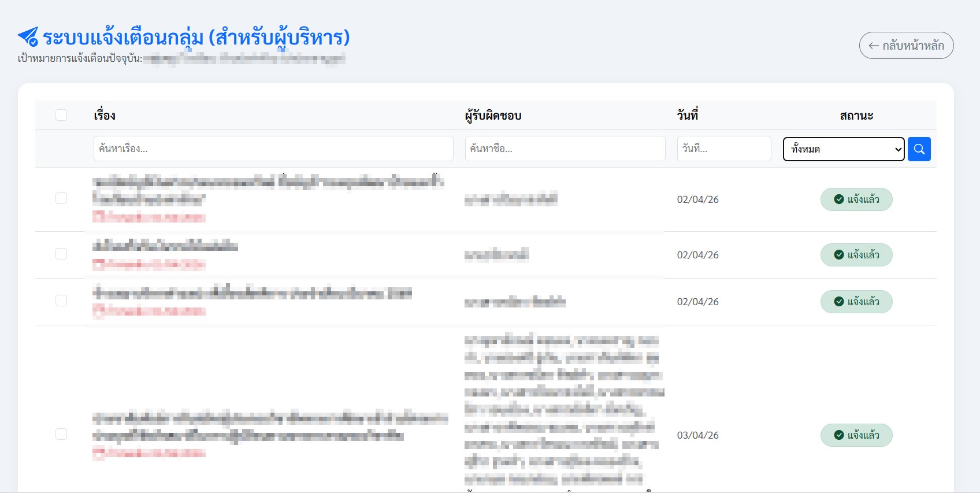The image size is (980, 493).
Task: Click the เรื่อง column header
Action: [x=105, y=116]
